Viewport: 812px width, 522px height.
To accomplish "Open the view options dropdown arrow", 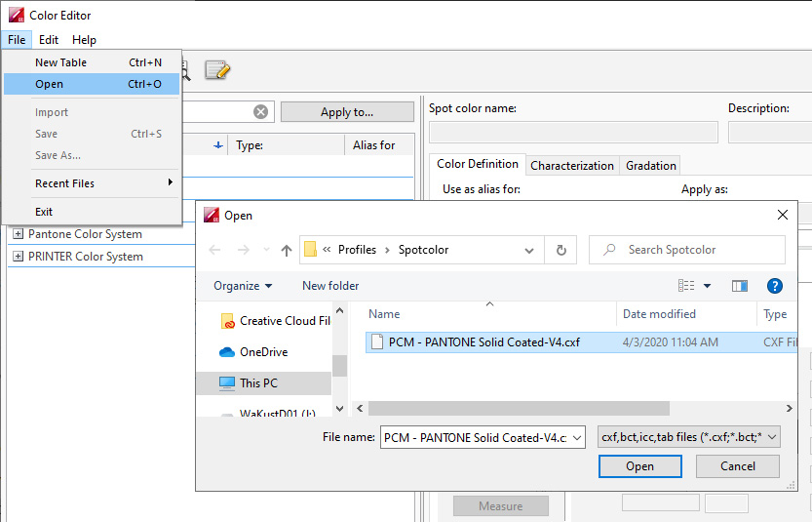I will (x=707, y=286).
